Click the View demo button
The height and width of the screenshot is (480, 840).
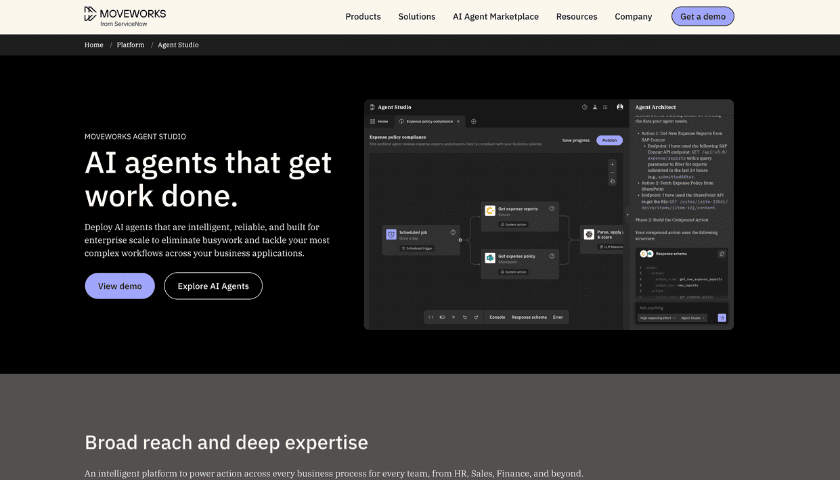119,286
